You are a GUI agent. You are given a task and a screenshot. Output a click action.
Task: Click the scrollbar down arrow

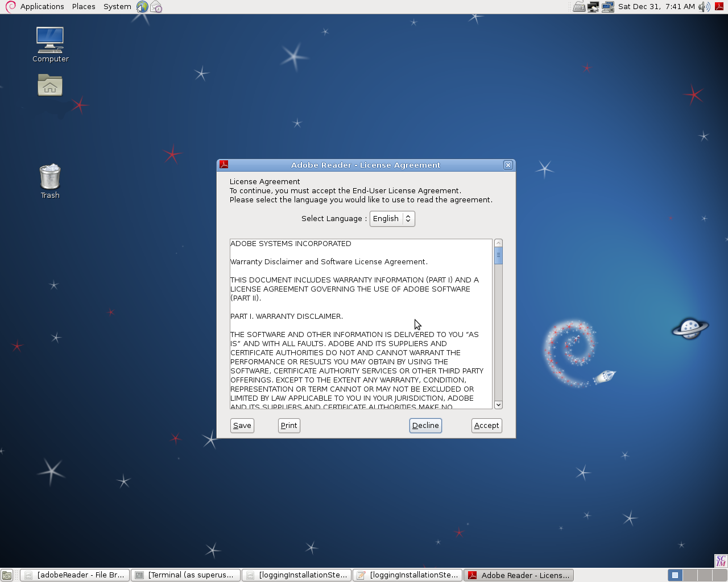pos(499,405)
